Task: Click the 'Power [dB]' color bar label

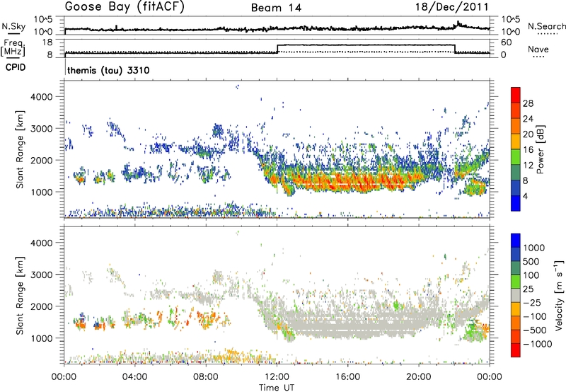Action: [541, 149]
